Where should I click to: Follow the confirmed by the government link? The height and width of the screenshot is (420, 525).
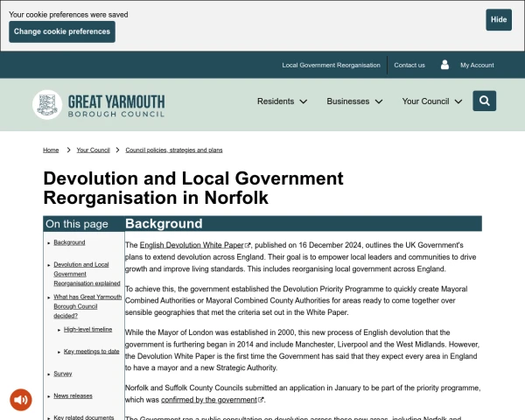[210, 399]
